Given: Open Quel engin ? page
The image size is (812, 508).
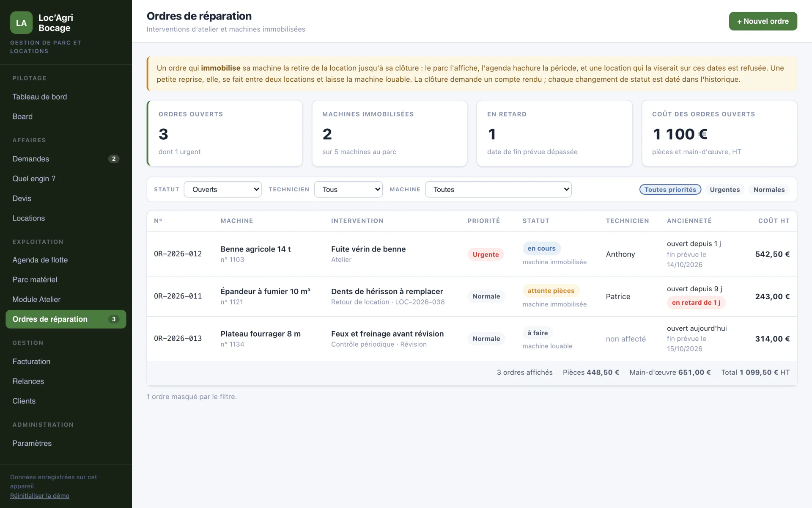Looking at the screenshot, I should [66, 179].
